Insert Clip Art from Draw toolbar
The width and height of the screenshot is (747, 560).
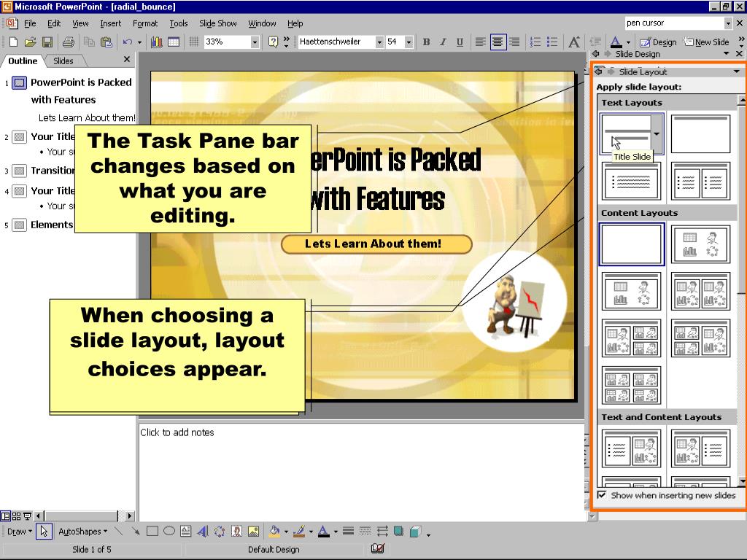click(x=236, y=531)
